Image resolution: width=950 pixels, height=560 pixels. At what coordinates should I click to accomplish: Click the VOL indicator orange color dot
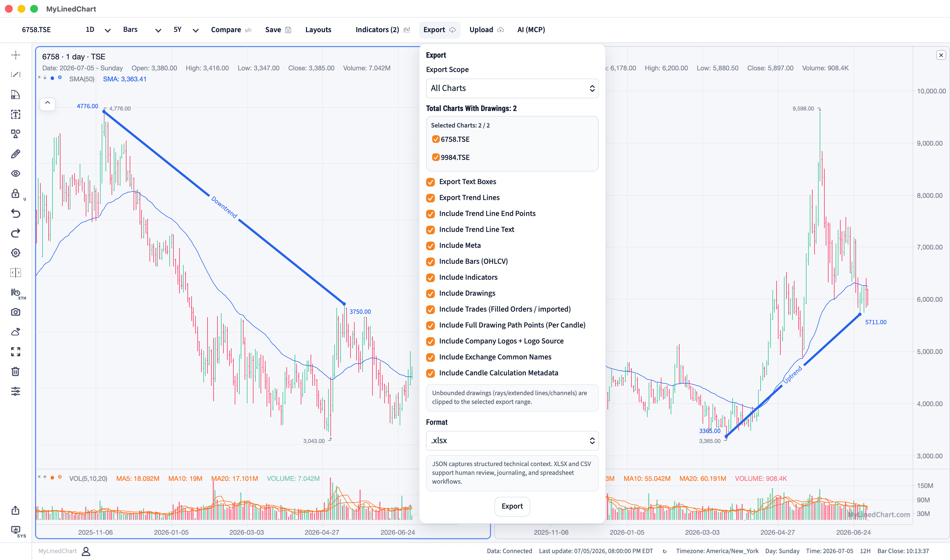point(53,477)
